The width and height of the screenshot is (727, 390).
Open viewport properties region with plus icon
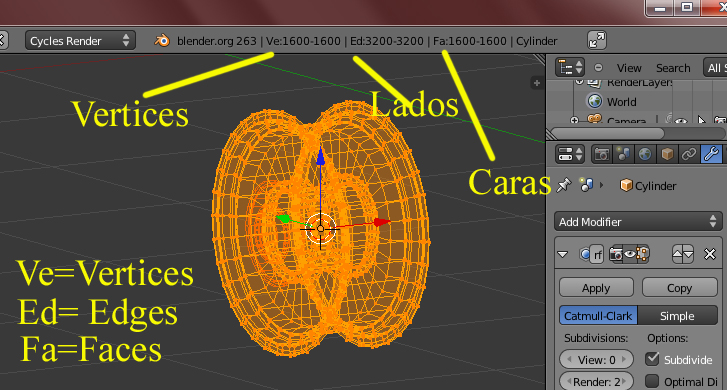point(537,83)
